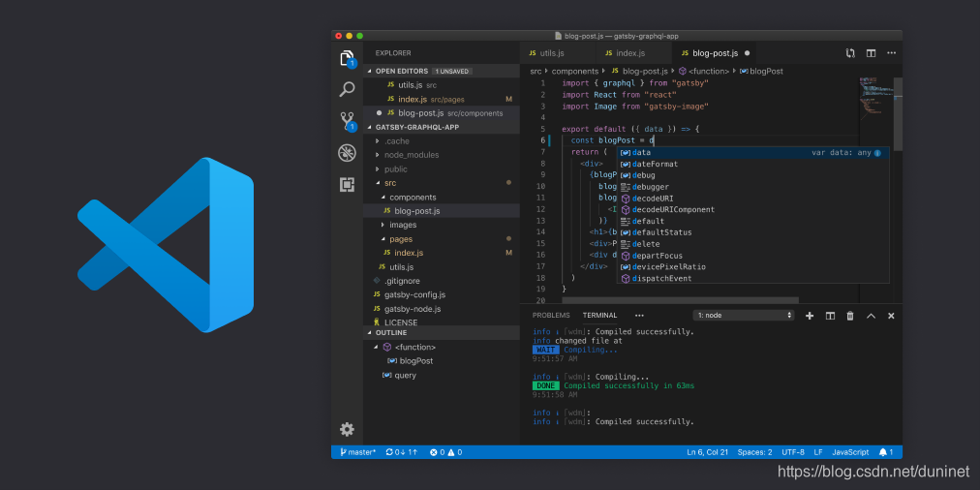980x490 pixels.
Task: Collapse the OPEN EDITORS section
Action: click(x=442, y=72)
